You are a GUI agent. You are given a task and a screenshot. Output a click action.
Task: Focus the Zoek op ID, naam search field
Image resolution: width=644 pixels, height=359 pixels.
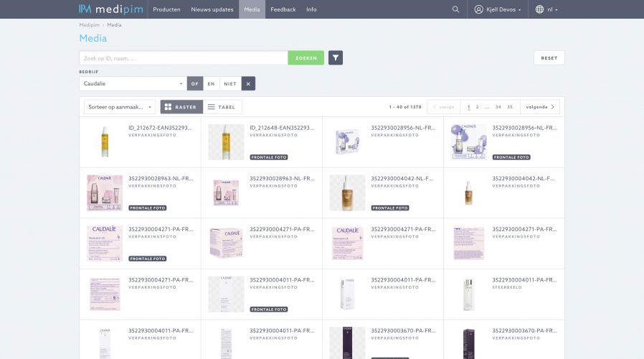[x=184, y=58]
